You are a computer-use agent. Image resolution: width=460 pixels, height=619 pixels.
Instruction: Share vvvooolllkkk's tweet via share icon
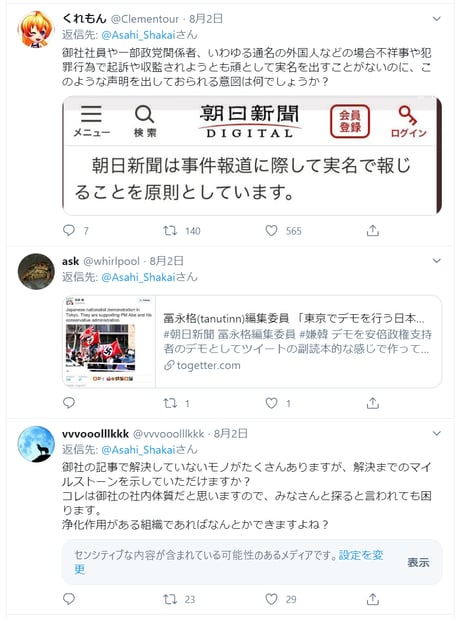point(372,599)
